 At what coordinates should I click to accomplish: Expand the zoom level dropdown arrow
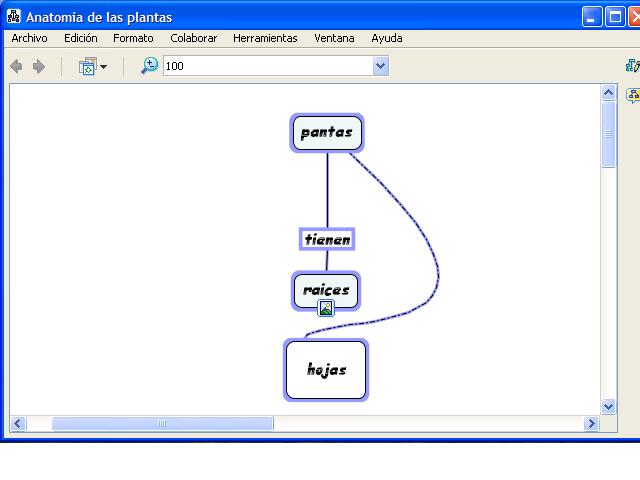click(x=380, y=66)
